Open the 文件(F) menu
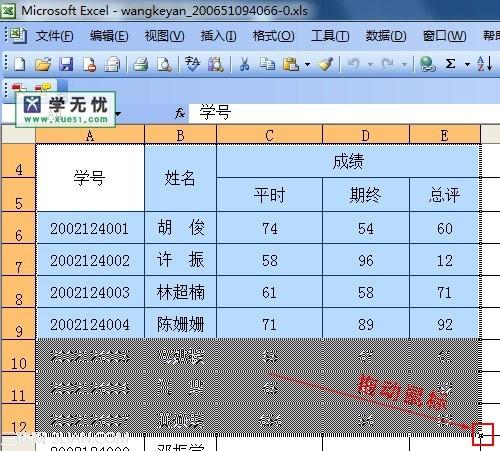The width and height of the screenshot is (500, 451). click(x=54, y=36)
